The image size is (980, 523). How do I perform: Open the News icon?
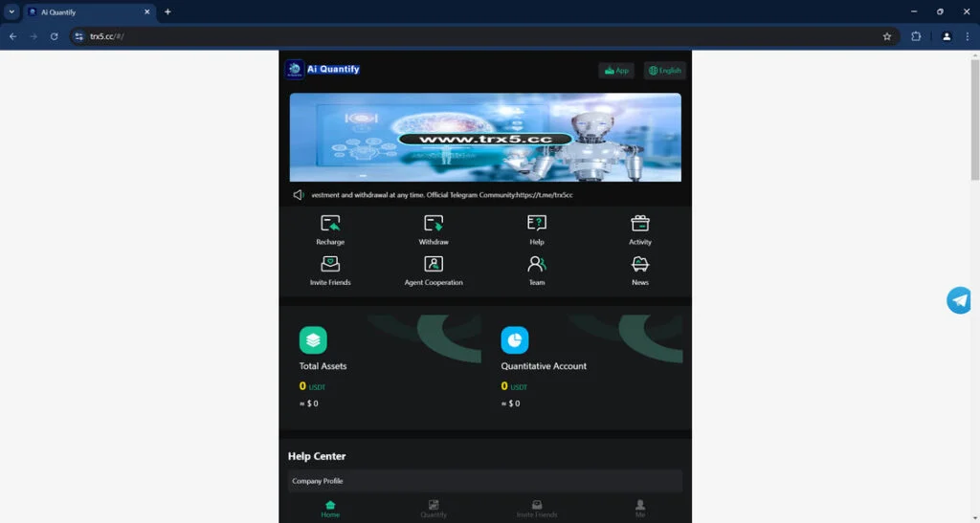tap(640, 264)
